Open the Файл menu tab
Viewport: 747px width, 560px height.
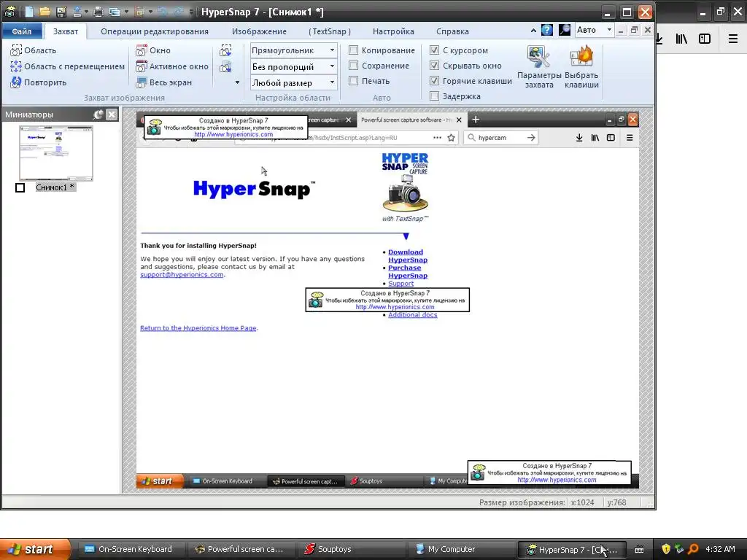click(21, 31)
